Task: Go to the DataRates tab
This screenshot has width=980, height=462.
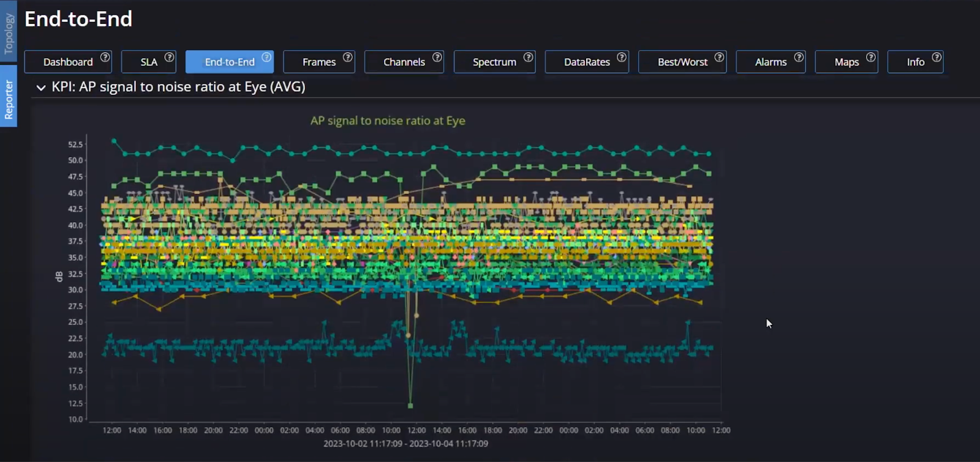Action: tap(586, 62)
